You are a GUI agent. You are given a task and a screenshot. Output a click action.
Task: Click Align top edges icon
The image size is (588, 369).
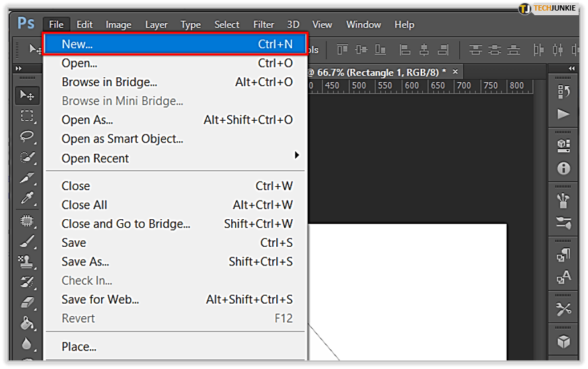(342, 50)
